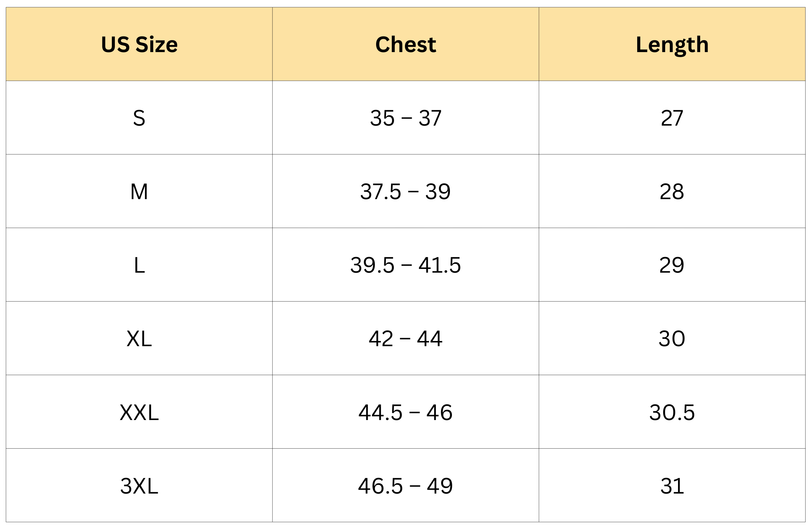Click the Chest column header
The width and height of the screenshot is (812, 531).
(x=405, y=44)
